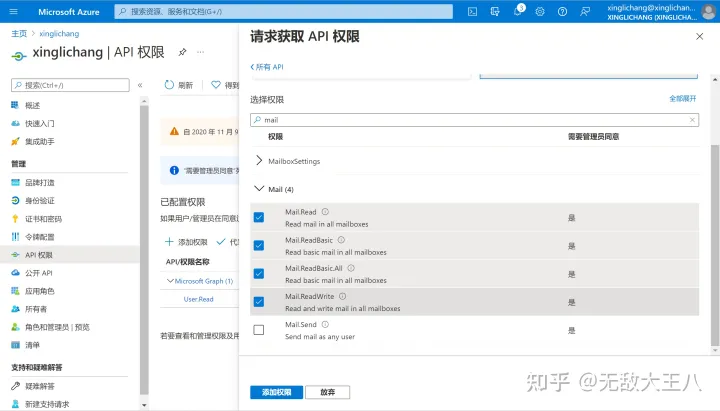
Task: Uncheck the Mail.Read permission checkbox
Action: click(x=259, y=217)
